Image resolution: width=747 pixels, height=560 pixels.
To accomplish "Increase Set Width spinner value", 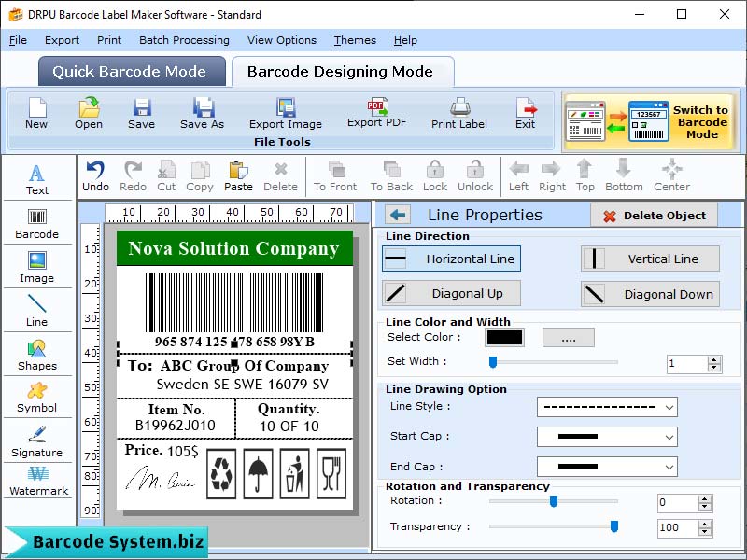I will [x=713, y=360].
